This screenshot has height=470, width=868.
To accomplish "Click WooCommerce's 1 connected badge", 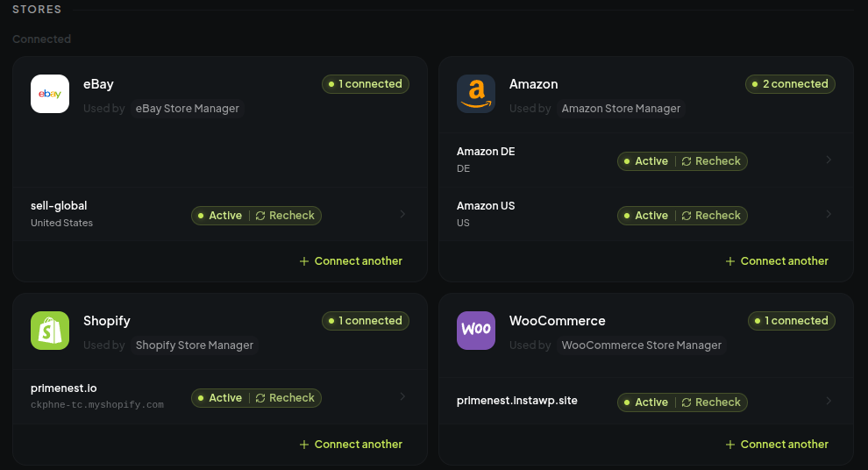I will point(792,321).
